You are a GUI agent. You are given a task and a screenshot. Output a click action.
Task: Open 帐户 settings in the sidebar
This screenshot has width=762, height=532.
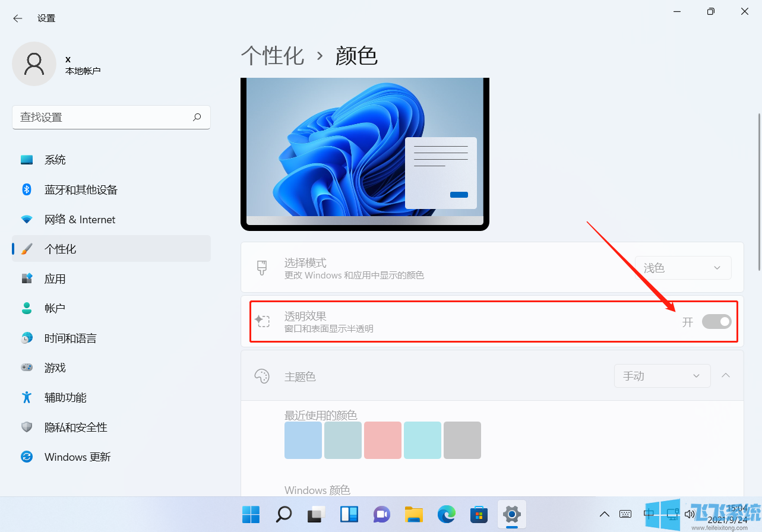[x=55, y=308]
